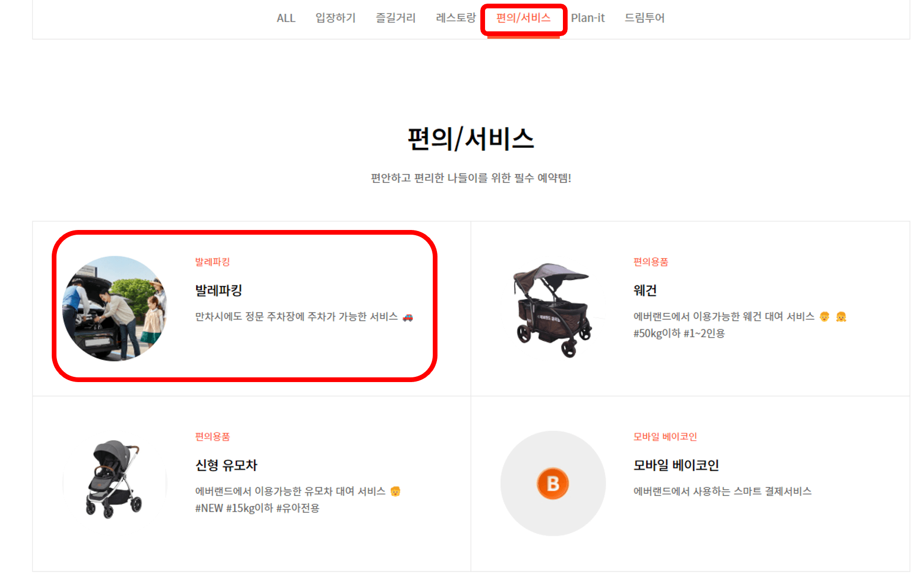Image resolution: width=922 pixels, height=588 pixels.
Task: Click the wagon product image
Action: (x=552, y=310)
